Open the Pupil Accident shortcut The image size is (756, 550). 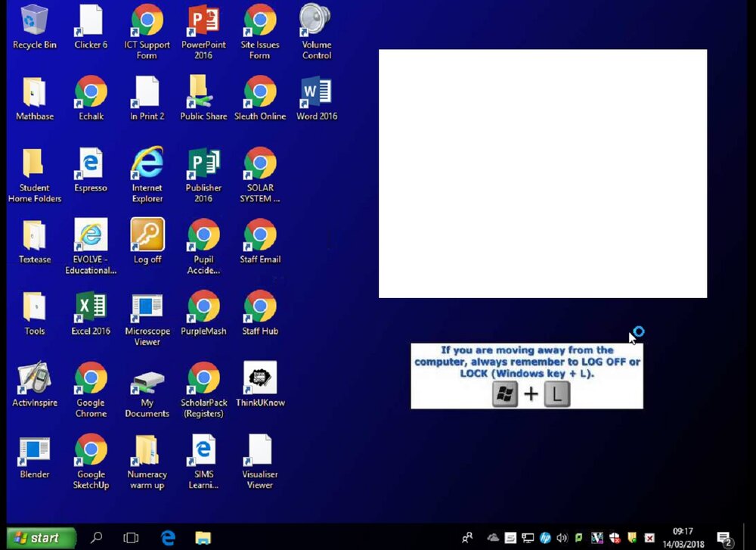point(203,247)
